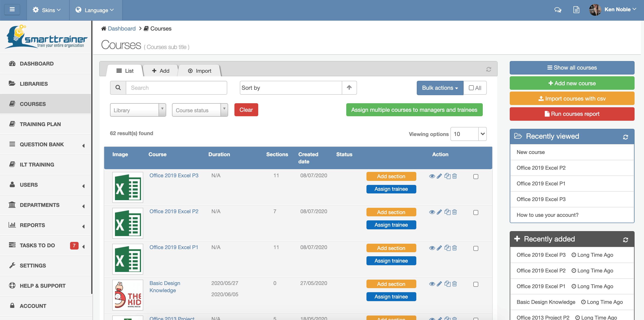Click the red Clear filters button
The height and width of the screenshot is (320, 644).
tap(246, 110)
